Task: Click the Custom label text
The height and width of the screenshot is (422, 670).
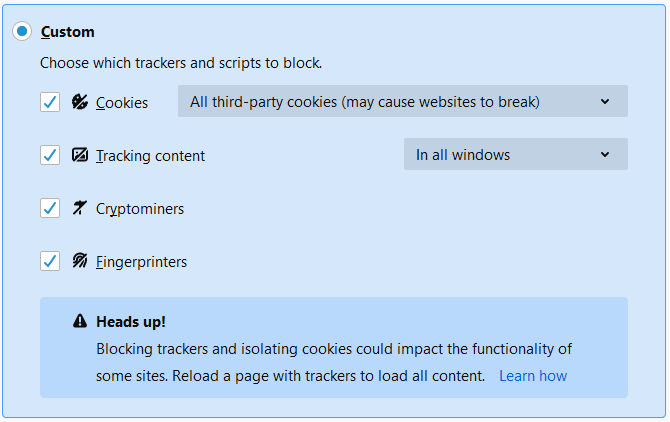Action: (x=68, y=32)
